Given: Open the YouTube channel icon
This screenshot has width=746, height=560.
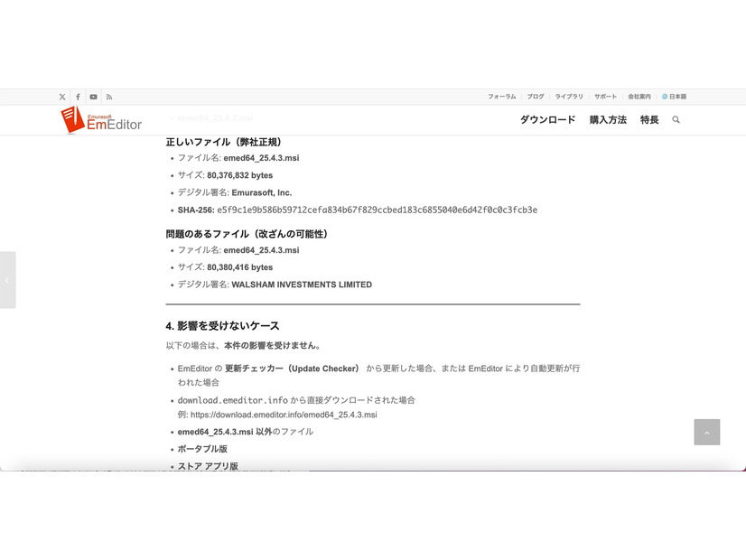Looking at the screenshot, I should pyautogui.click(x=93, y=97).
